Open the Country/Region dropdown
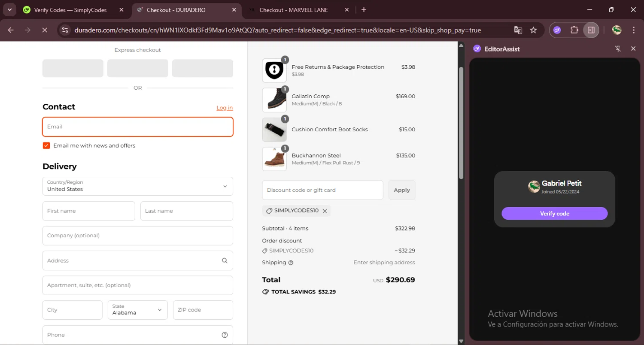 click(x=138, y=186)
